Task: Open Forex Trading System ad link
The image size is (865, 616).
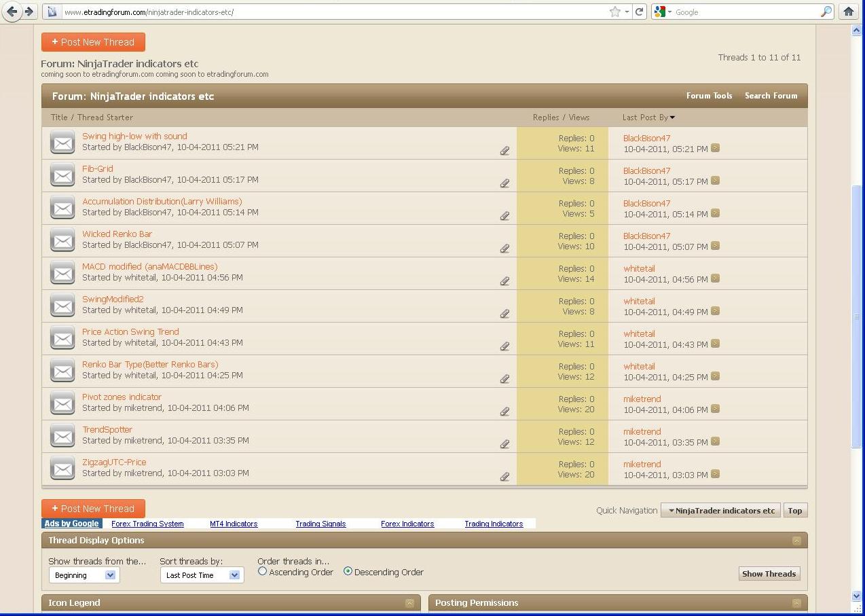Action: point(147,524)
